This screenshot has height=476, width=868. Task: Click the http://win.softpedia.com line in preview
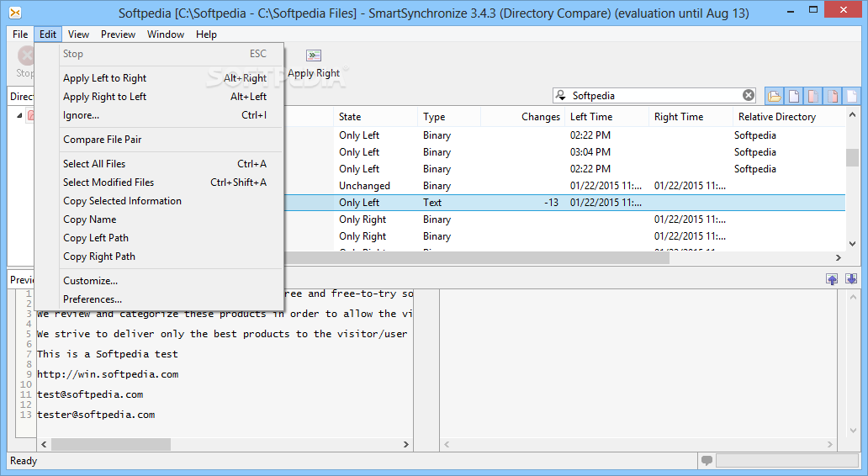coord(108,375)
